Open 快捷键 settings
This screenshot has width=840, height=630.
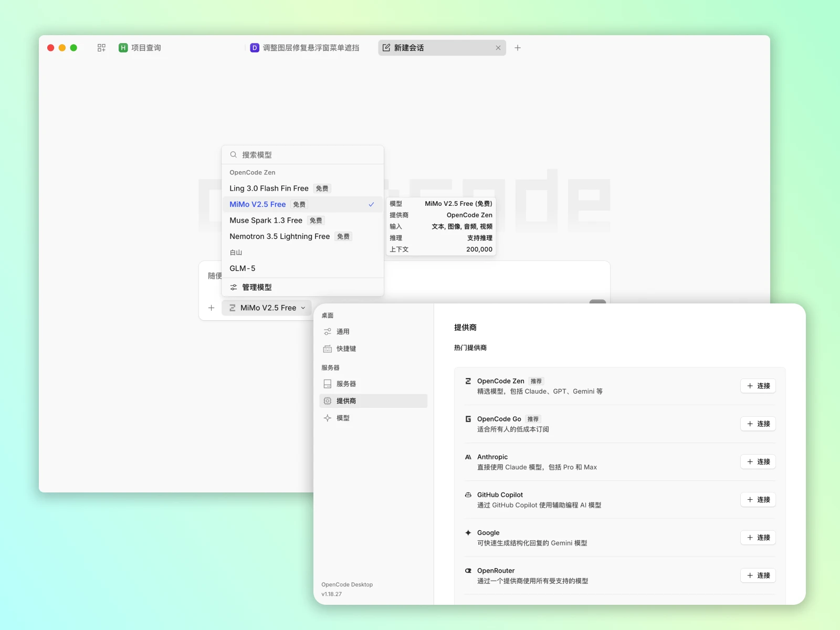pos(373,349)
